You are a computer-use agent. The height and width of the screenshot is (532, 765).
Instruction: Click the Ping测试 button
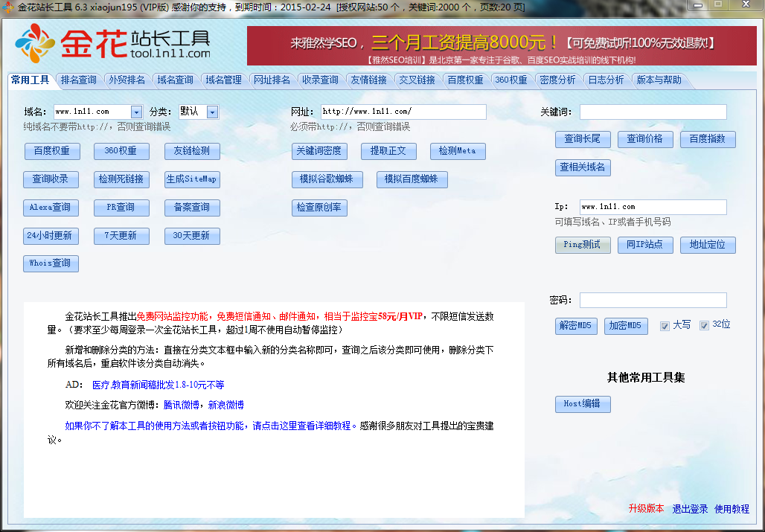[x=583, y=245]
